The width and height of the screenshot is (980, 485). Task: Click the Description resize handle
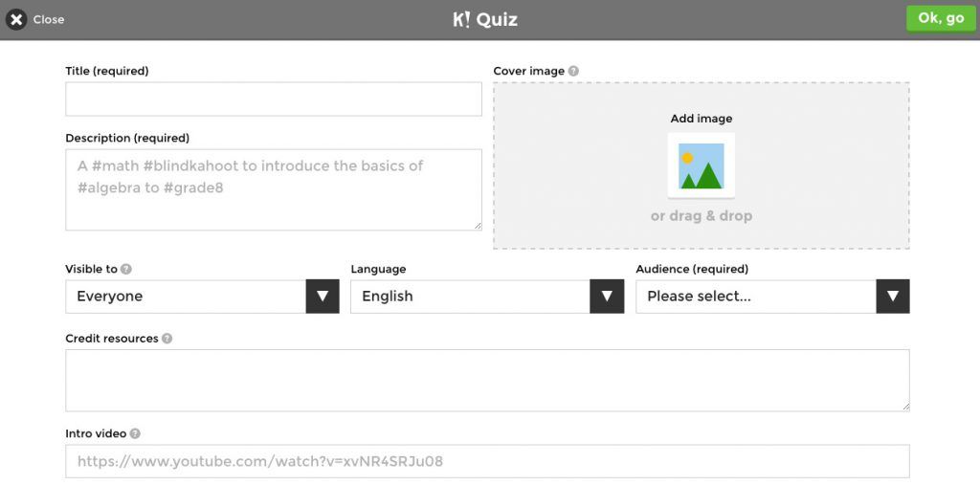(478, 226)
